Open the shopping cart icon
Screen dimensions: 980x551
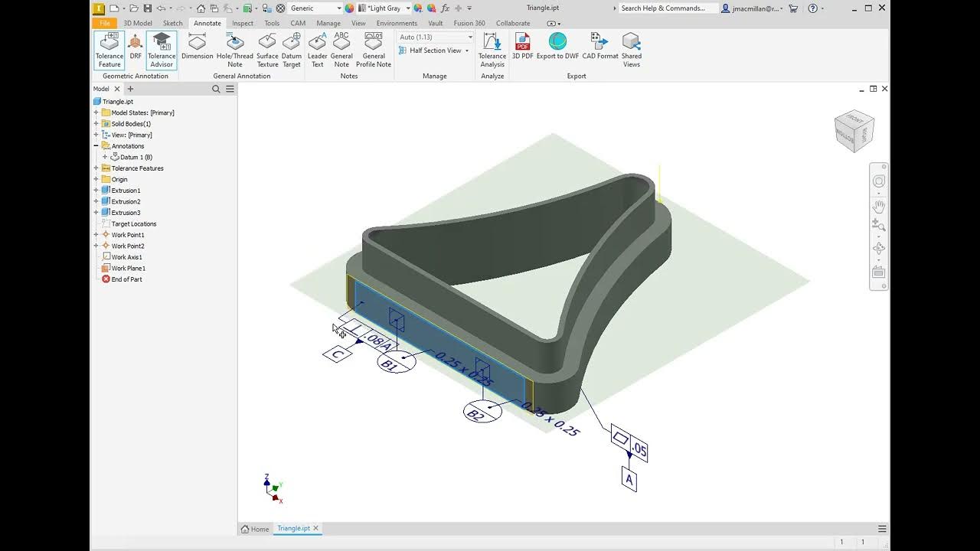point(793,8)
